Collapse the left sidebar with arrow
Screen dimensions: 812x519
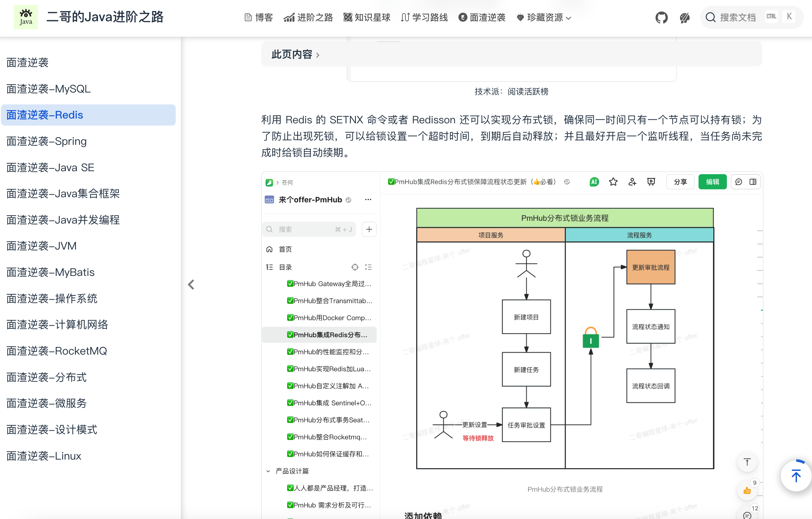pos(191,285)
